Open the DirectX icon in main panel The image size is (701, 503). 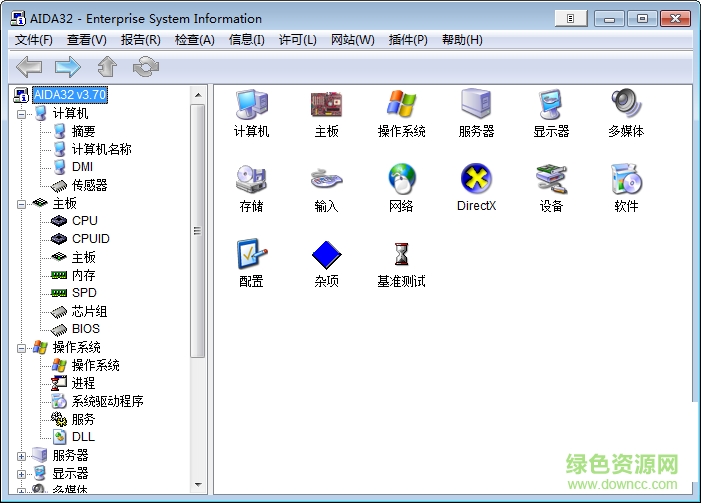(476, 180)
